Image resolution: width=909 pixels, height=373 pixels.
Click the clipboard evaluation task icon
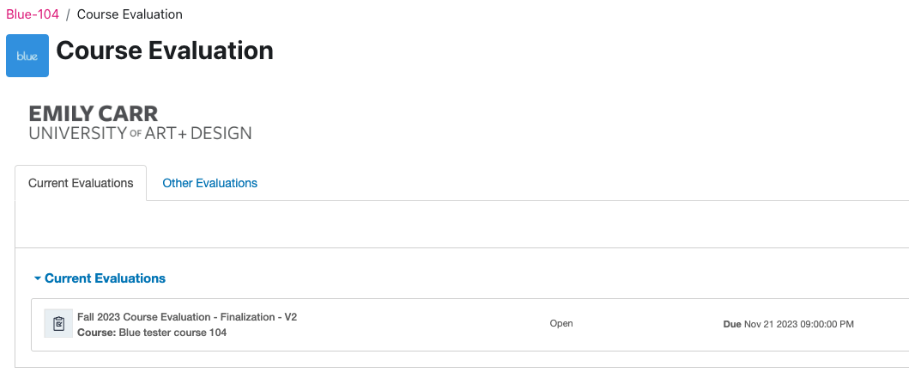[x=59, y=324]
